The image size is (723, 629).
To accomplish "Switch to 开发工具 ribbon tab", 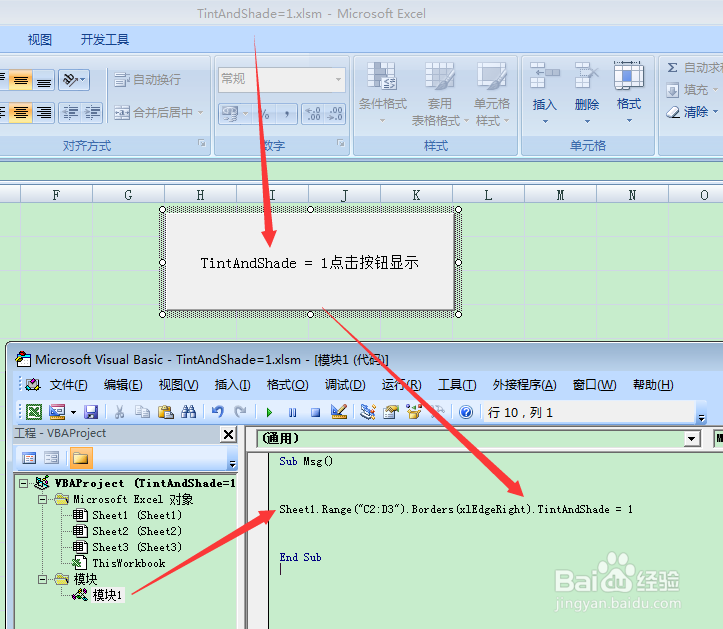I will 105,40.
